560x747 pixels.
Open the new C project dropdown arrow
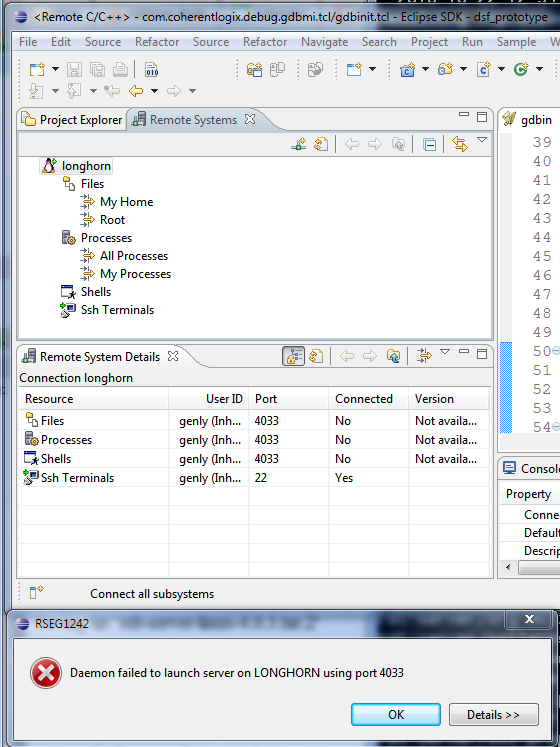[426, 70]
